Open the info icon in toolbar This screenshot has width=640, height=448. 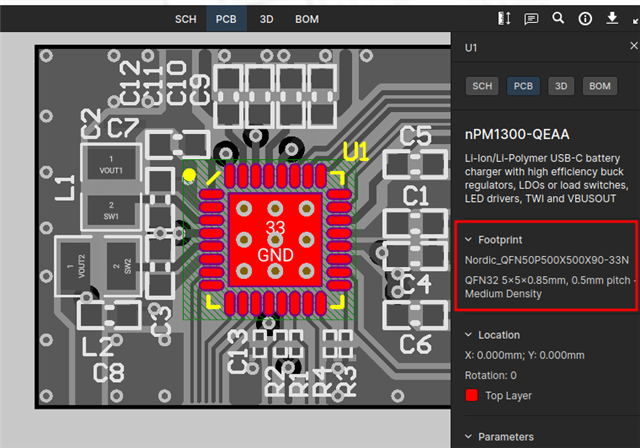(585, 18)
